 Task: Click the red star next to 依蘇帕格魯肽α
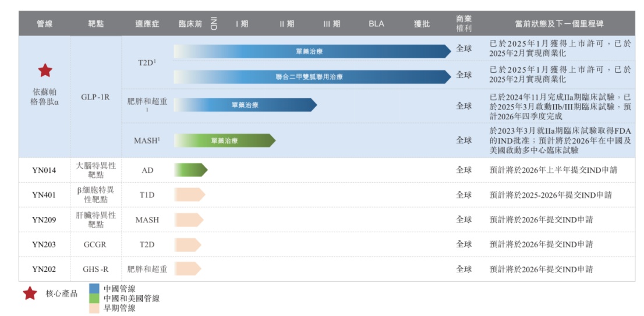(x=45, y=70)
